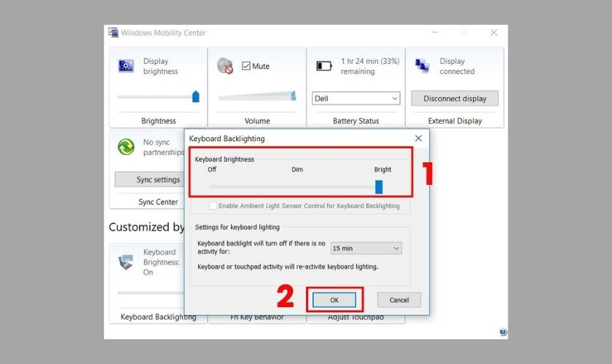The width and height of the screenshot is (612, 364).
Task: Click 'Keyboard or touchpad activity will re-activite' text
Action: coord(288,267)
